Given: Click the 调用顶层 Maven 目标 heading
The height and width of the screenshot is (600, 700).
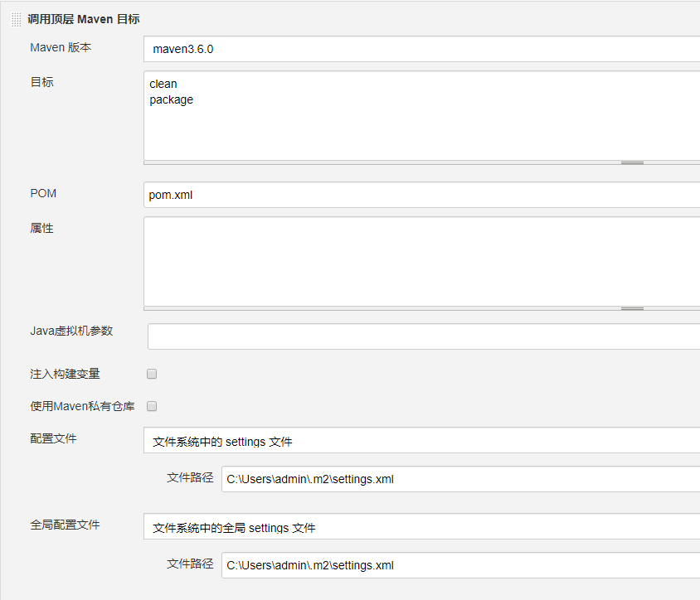Looking at the screenshot, I should (84, 19).
